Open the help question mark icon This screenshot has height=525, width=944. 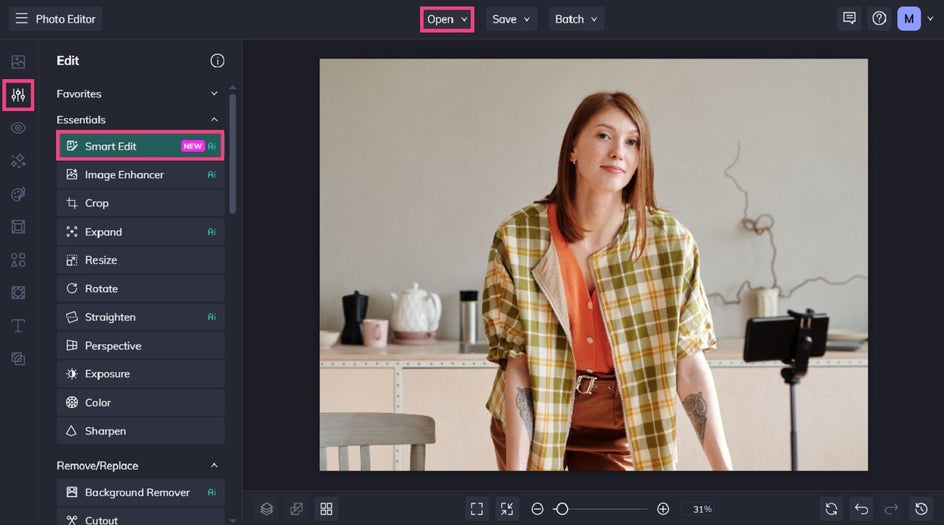[x=879, y=19]
